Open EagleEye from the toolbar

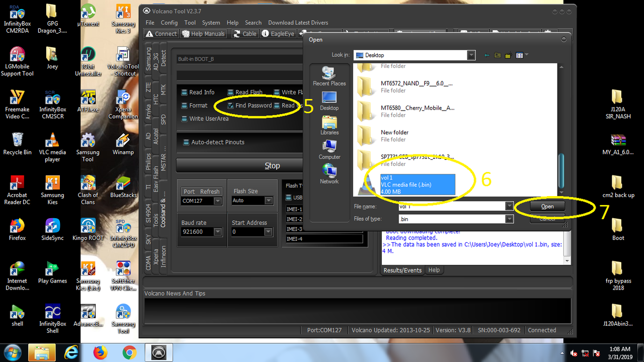(x=277, y=34)
